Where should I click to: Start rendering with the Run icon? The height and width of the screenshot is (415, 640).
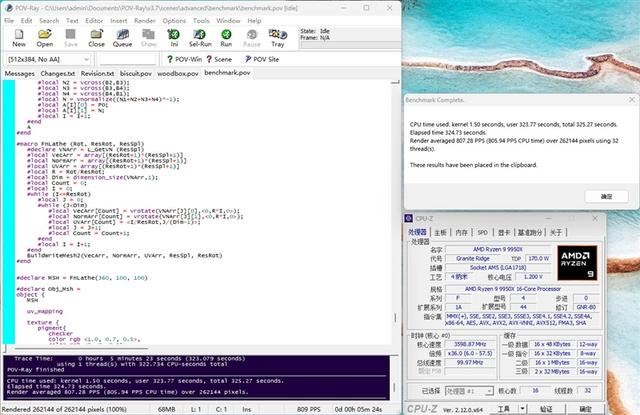click(x=226, y=37)
